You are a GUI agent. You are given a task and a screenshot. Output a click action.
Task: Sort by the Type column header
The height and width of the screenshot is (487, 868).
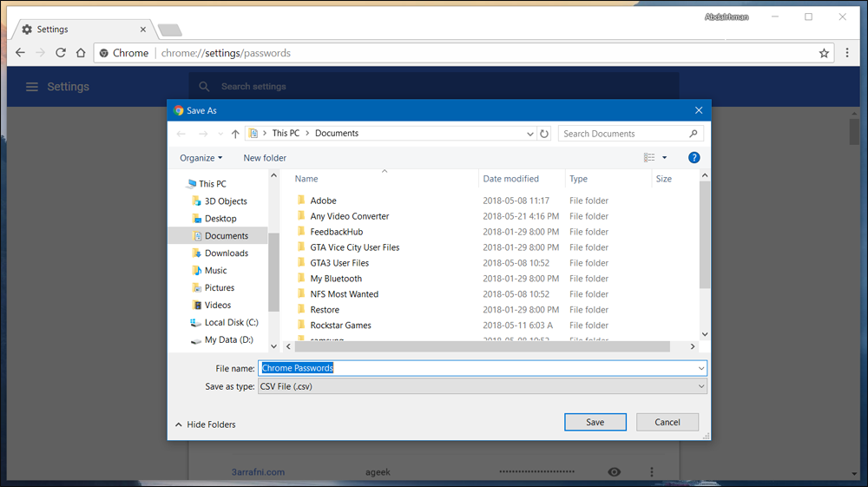click(578, 179)
